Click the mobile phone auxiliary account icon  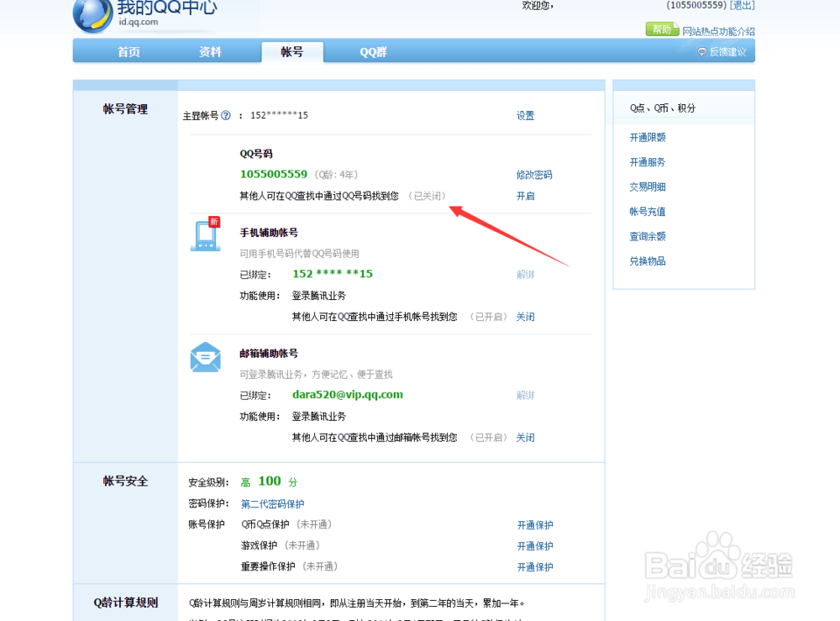pyautogui.click(x=206, y=234)
